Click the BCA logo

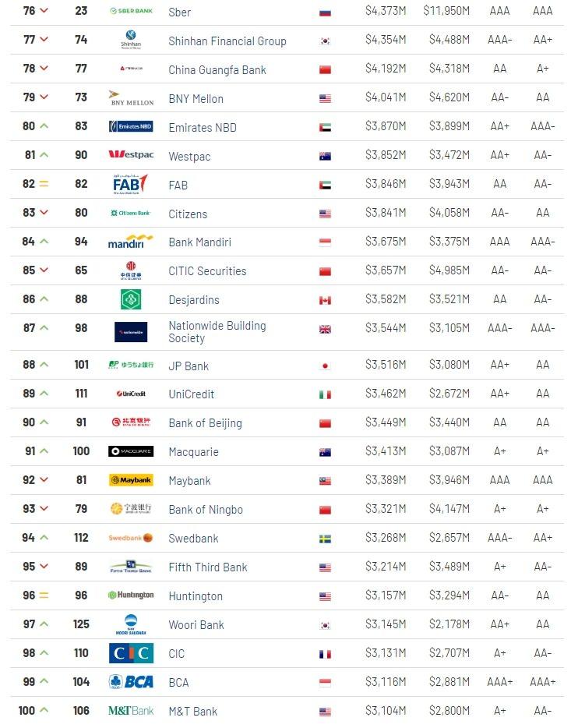pos(131,681)
